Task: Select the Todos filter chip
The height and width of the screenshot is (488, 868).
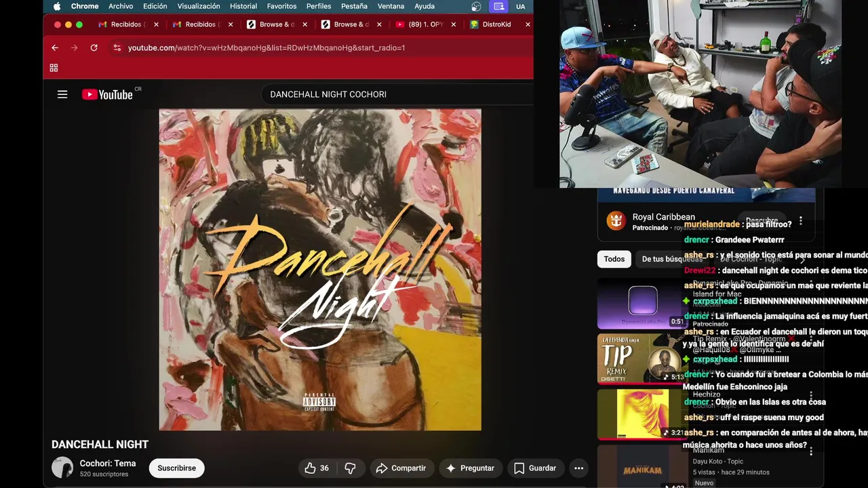Action: (x=614, y=259)
